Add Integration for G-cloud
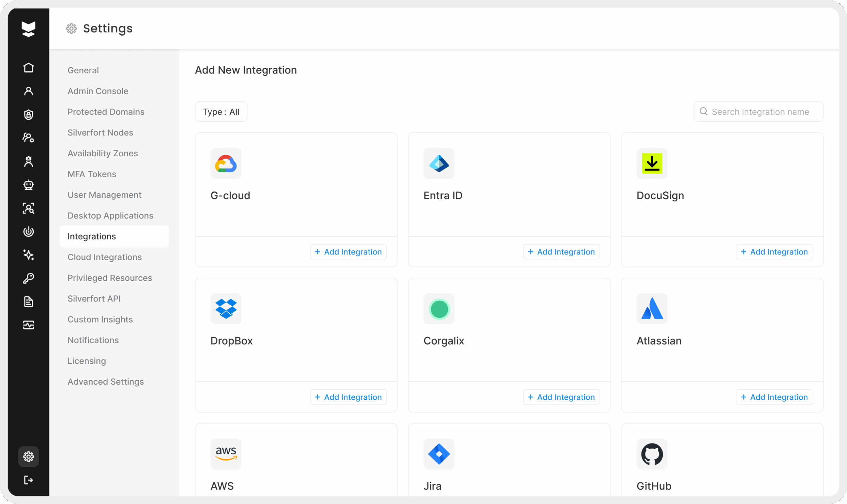This screenshot has height=504, width=847. point(348,252)
